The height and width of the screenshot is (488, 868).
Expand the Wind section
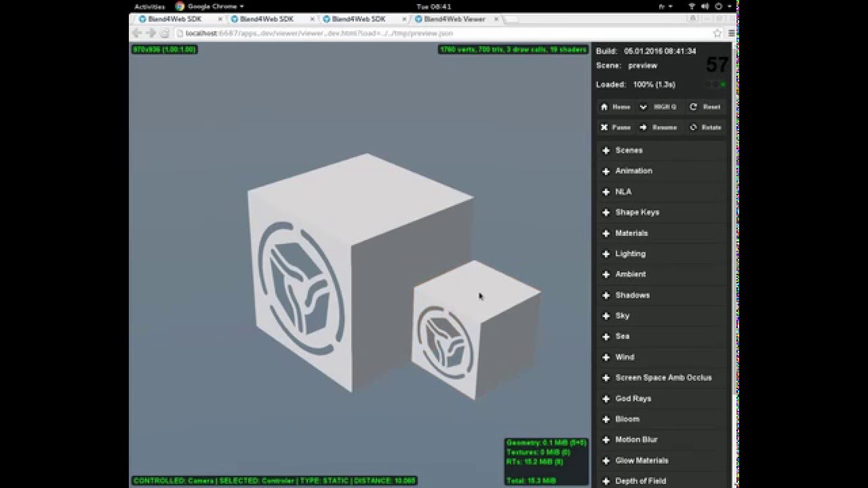point(662,357)
